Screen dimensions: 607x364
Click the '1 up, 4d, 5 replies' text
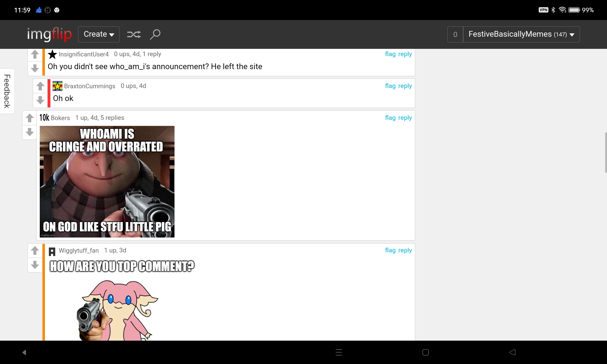click(x=100, y=118)
